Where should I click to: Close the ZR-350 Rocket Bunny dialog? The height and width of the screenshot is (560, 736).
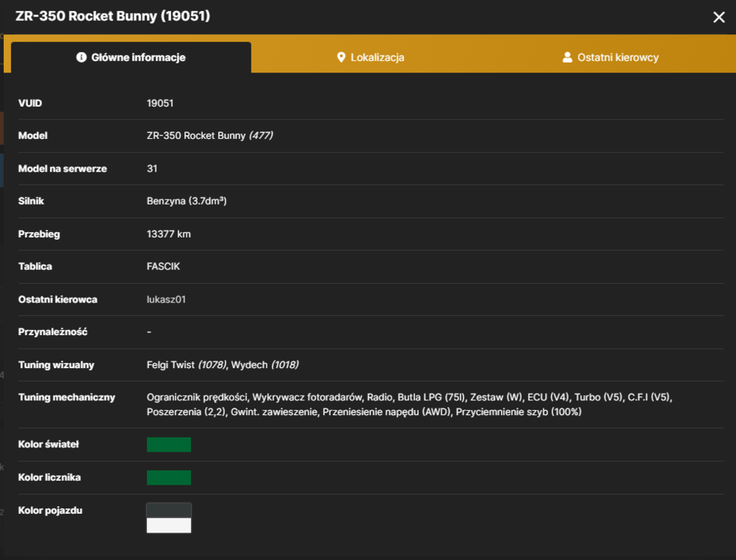coord(719,17)
